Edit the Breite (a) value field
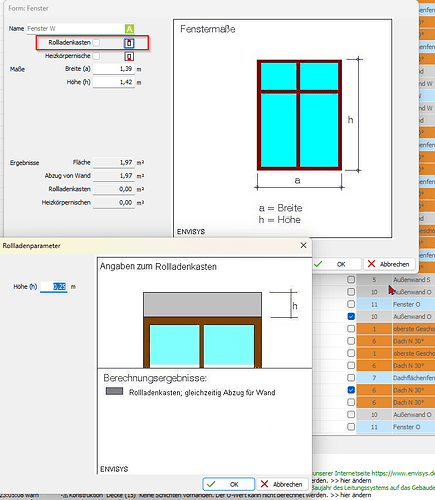 tap(114, 69)
